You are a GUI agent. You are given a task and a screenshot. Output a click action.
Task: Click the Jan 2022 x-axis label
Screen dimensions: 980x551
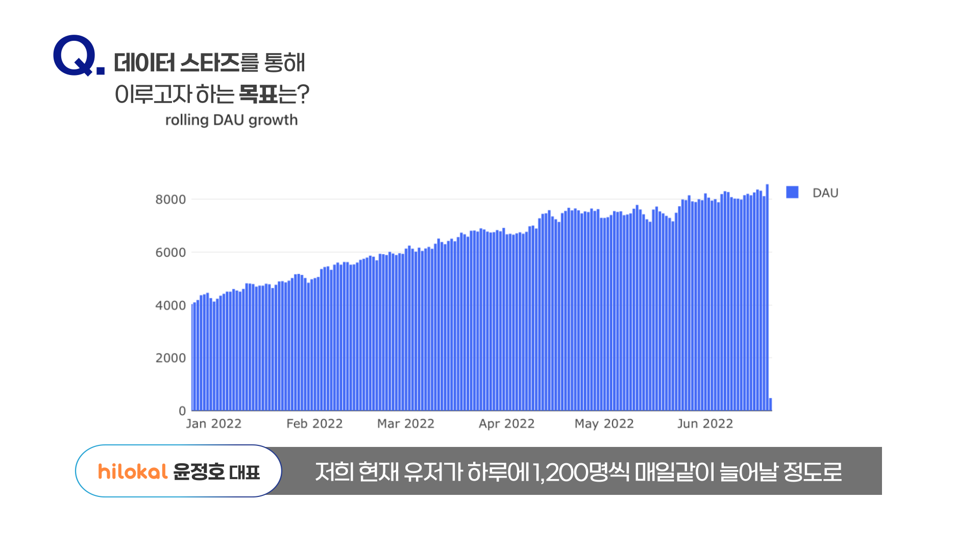point(213,423)
